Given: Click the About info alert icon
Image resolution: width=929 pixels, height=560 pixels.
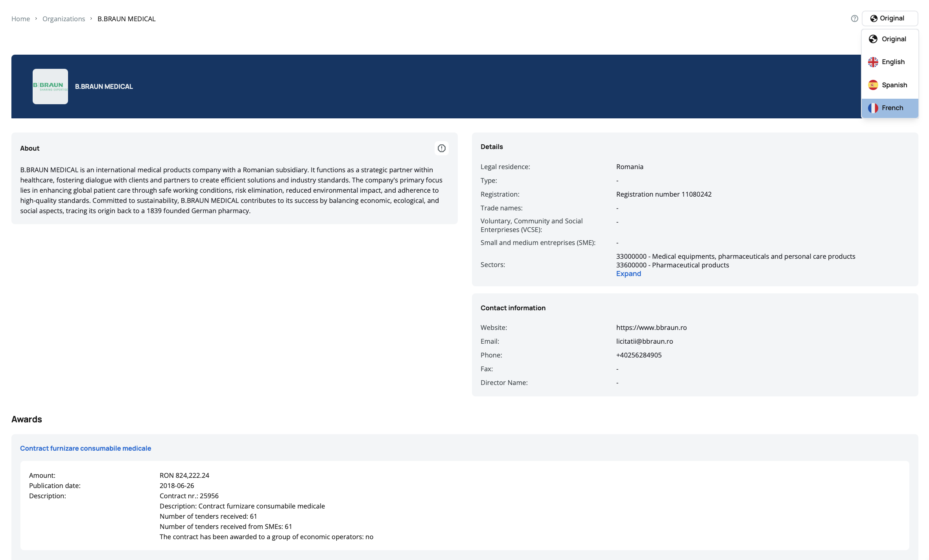Looking at the screenshot, I should click(x=441, y=148).
